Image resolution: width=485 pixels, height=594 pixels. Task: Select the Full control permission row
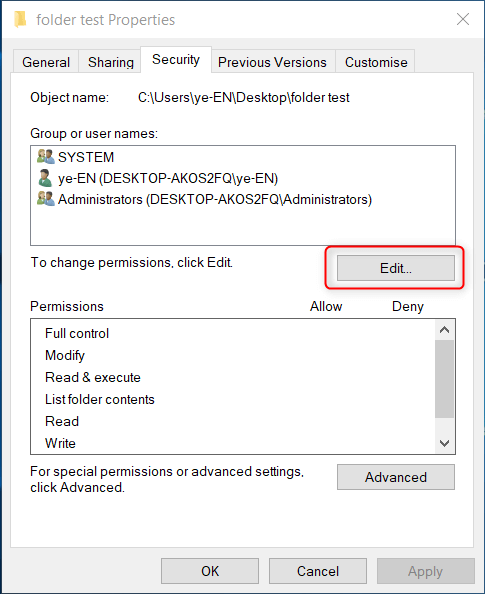233,333
